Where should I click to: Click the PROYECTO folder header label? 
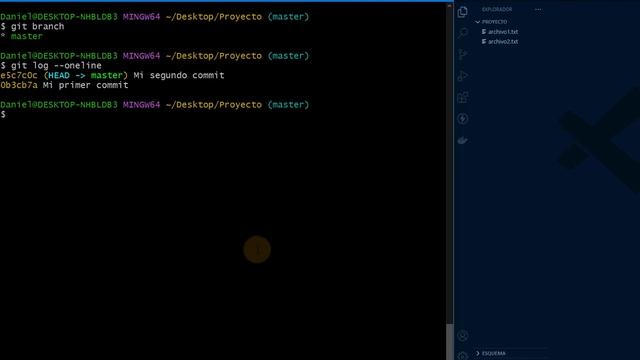(x=494, y=22)
